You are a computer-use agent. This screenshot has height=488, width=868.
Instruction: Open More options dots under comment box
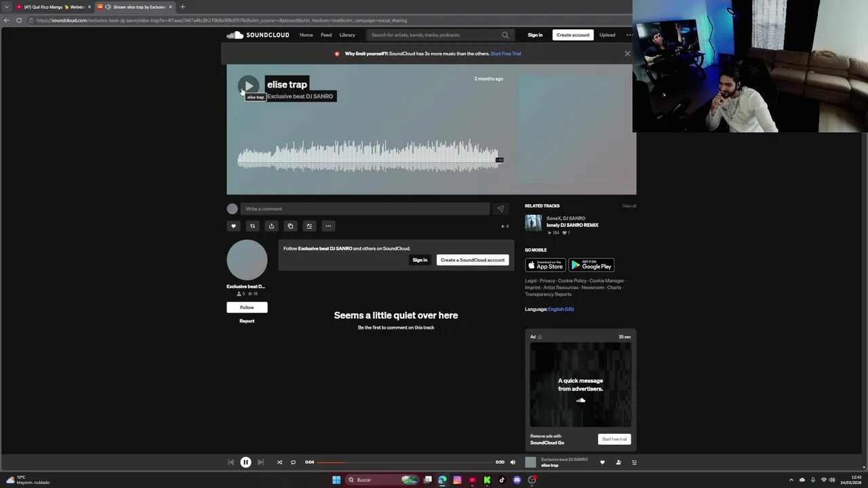[328, 226]
